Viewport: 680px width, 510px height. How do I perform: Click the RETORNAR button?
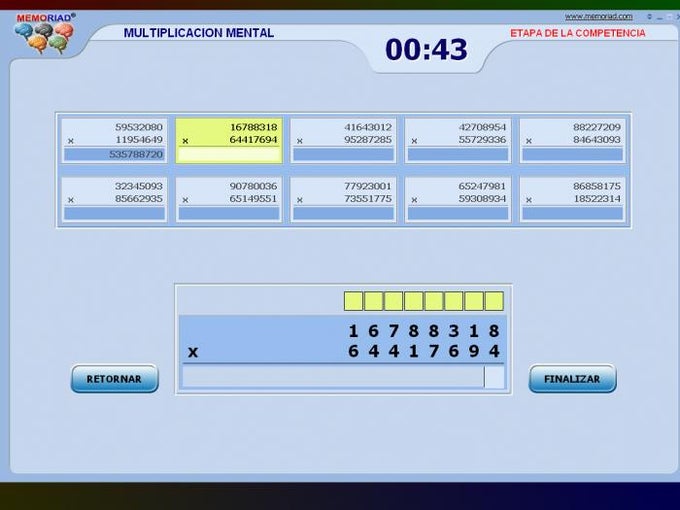point(114,379)
